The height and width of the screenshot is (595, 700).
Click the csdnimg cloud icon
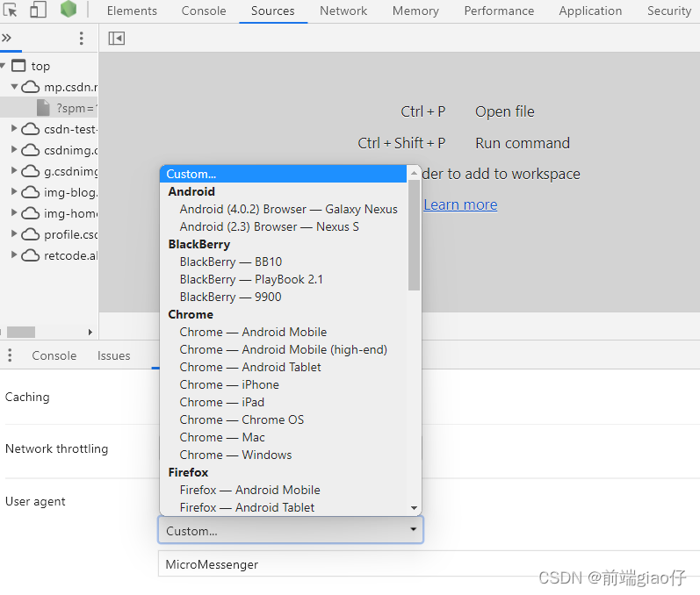click(31, 150)
